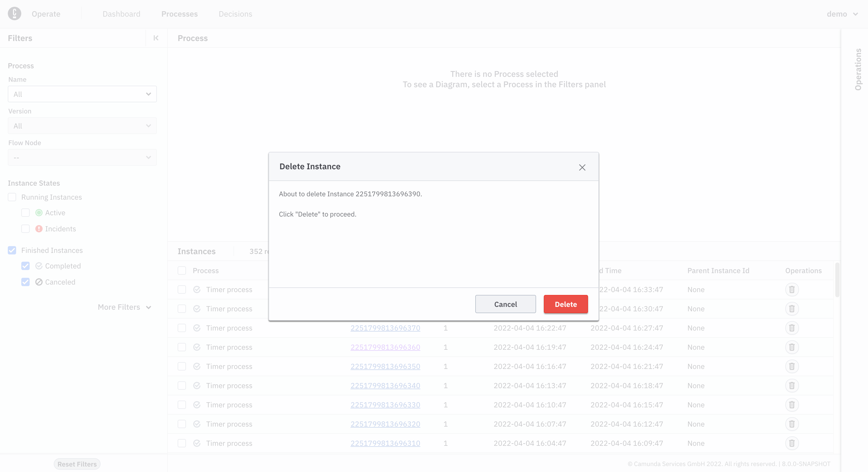Click delete icon in first Timer process row
868x472 pixels.
[791, 289]
